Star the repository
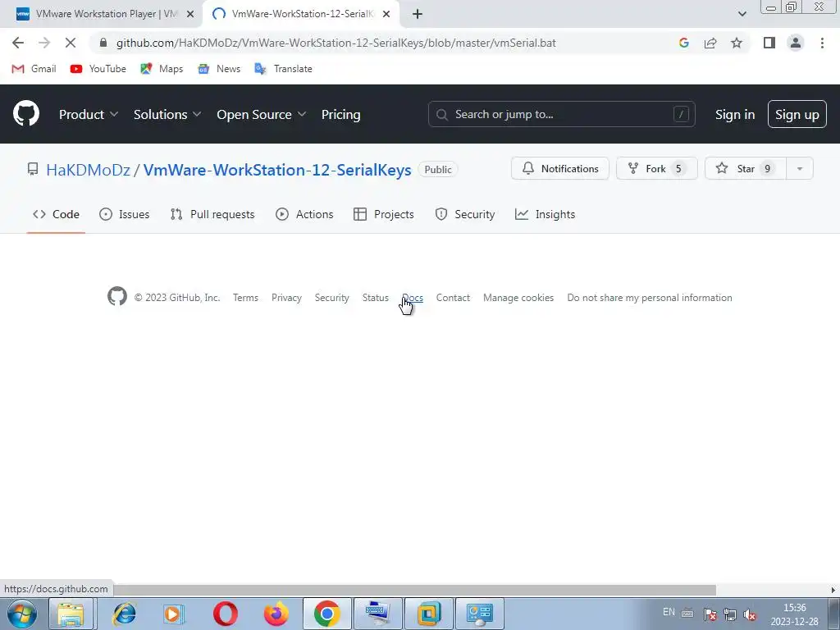Image resolution: width=840 pixels, height=630 pixels. pos(745,168)
